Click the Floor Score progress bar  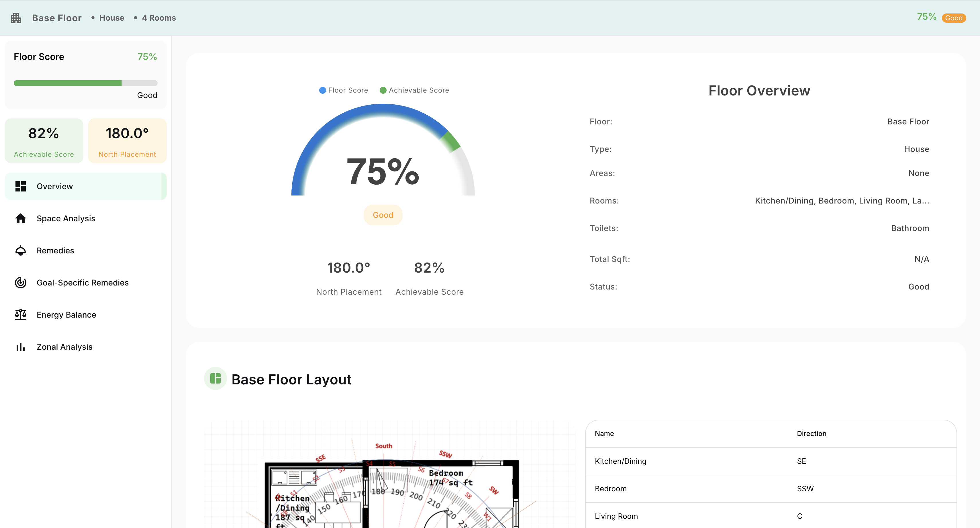(85, 83)
